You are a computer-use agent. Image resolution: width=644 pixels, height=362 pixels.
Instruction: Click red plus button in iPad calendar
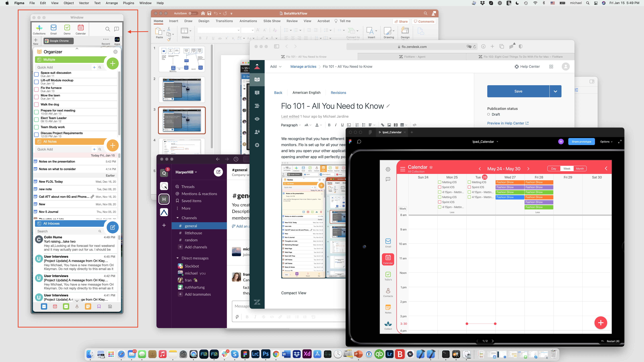tap(600, 323)
